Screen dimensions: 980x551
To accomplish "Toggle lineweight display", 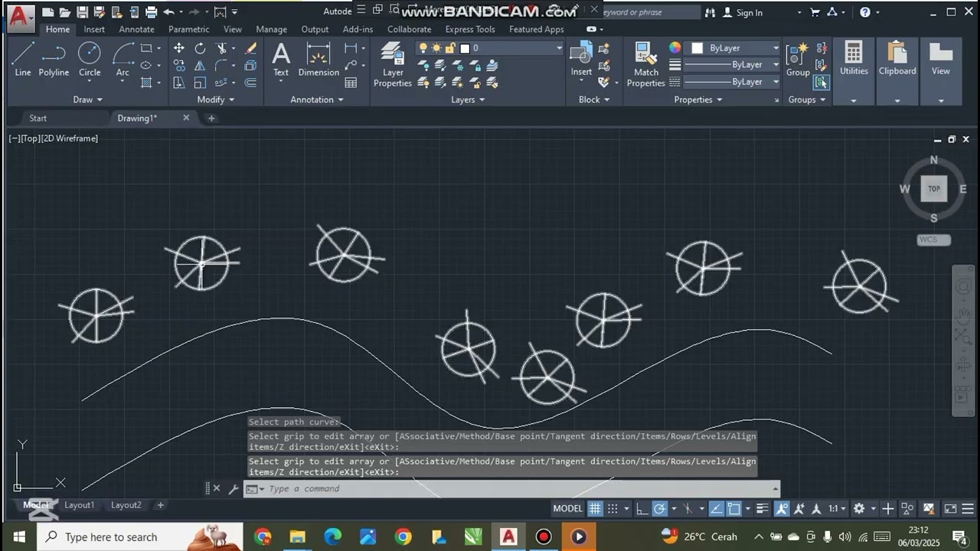I will (x=763, y=508).
